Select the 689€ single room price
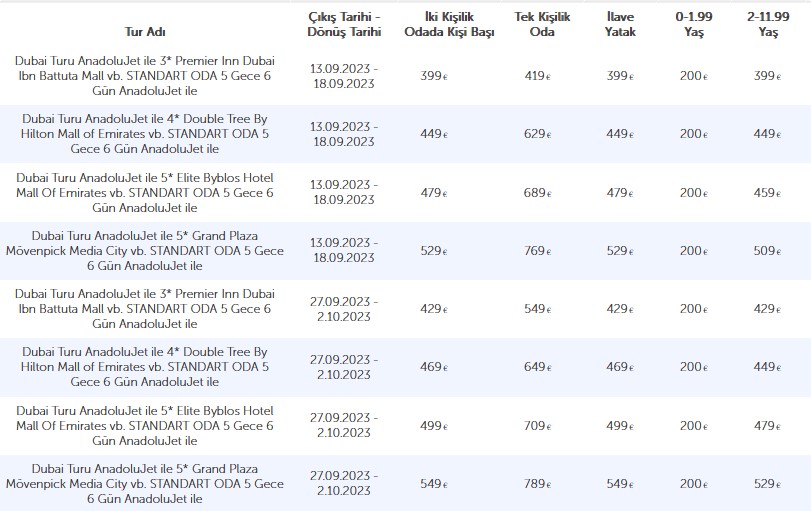The image size is (811, 511). [x=536, y=192]
